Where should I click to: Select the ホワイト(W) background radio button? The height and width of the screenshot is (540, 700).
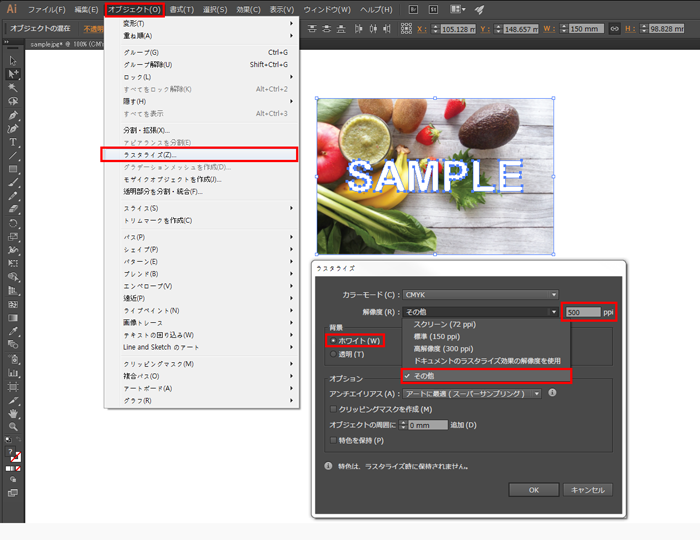334,341
